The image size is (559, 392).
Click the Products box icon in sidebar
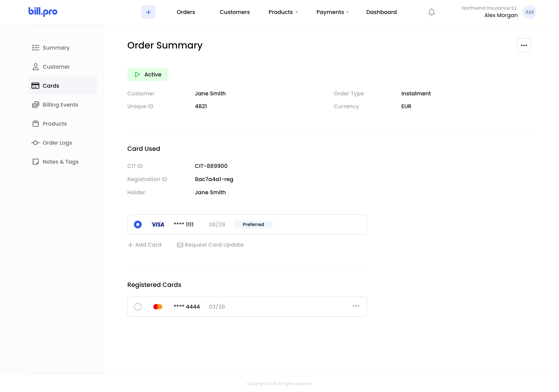(x=36, y=124)
